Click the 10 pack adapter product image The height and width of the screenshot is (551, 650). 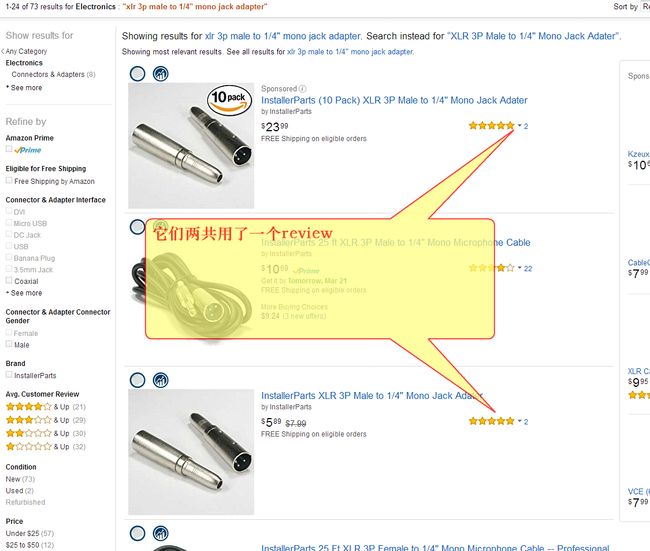191,146
